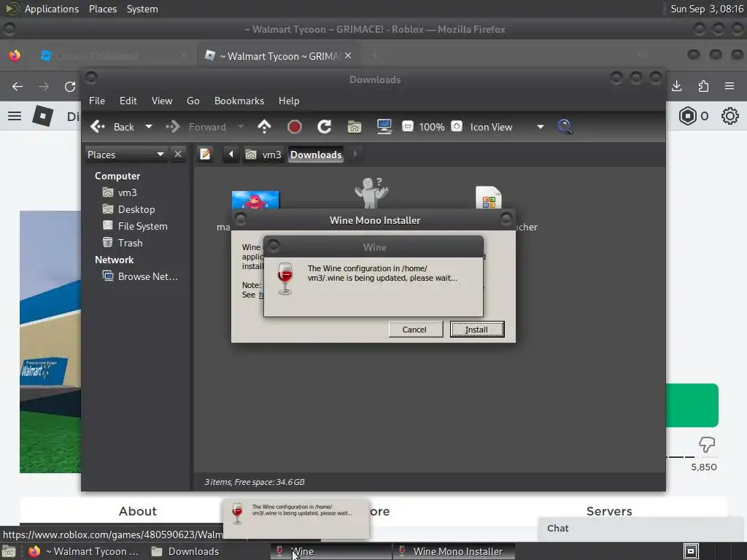Select the blue Knuckles image file thumbnail
The image size is (747, 560).
point(255,200)
